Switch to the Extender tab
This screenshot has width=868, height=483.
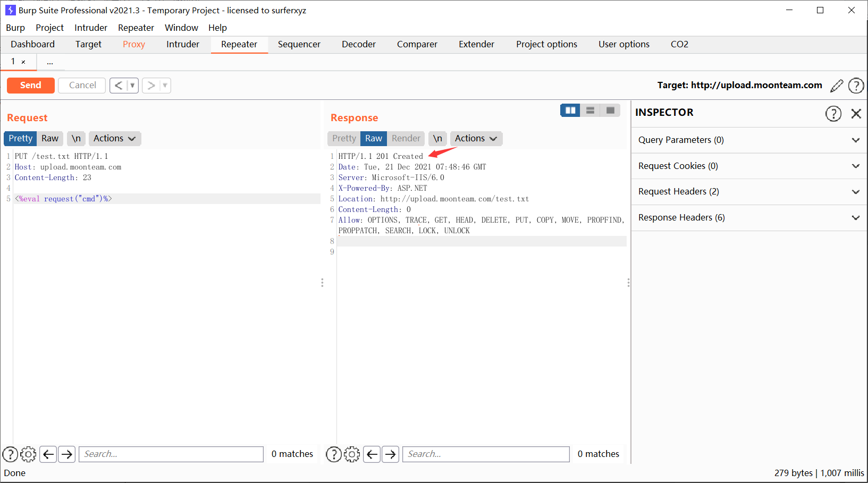tap(477, 45)
